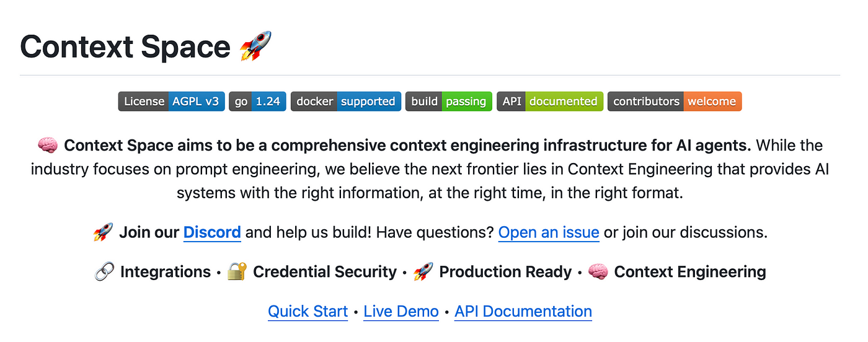View the build passing badge
868x342 pixels.
(x=449, y=102)
